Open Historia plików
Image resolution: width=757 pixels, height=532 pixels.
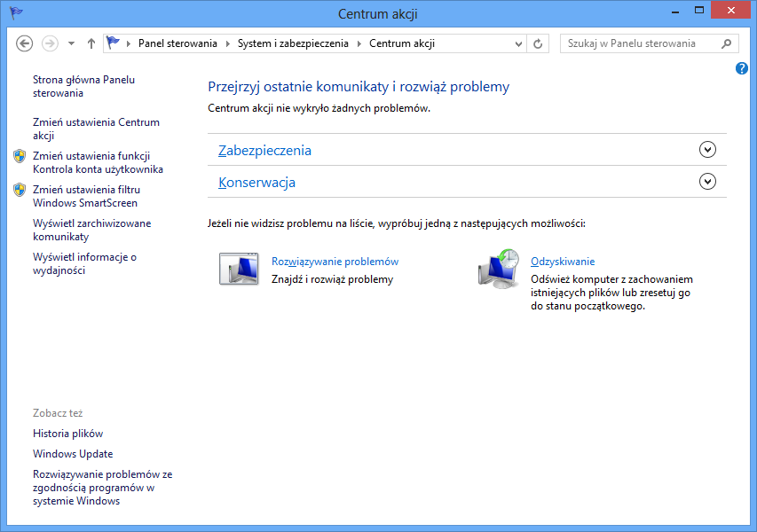click(68, 434)
